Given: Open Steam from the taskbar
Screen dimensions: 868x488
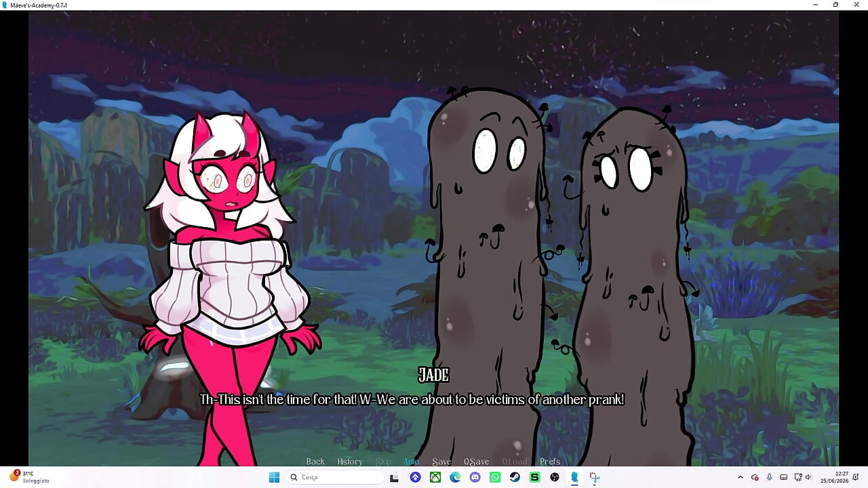Looking at the screenshot, I should pos(515,477).
